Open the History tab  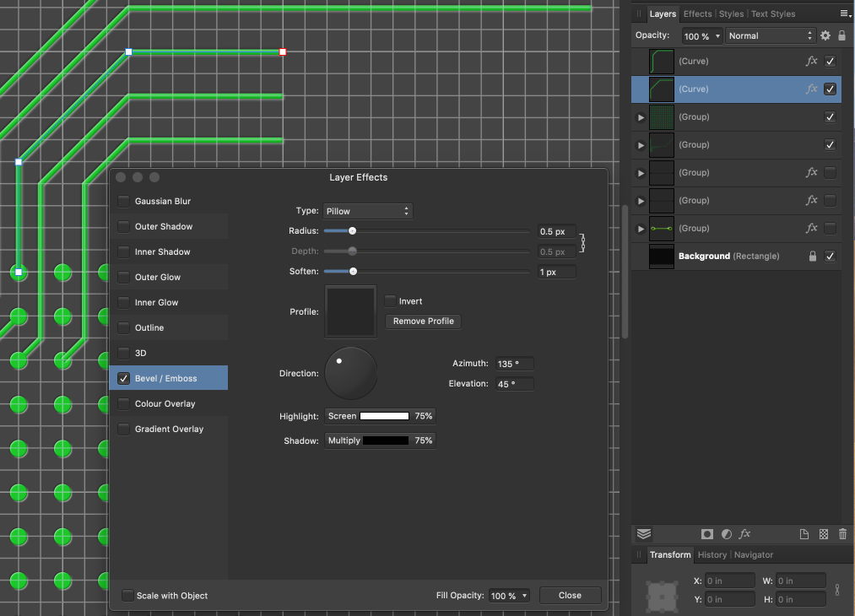712,555
